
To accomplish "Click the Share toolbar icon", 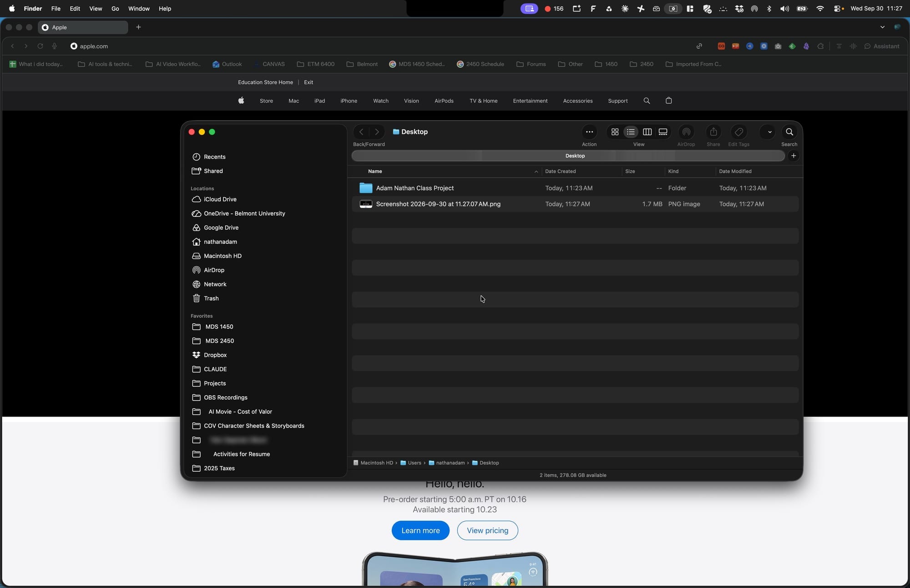I will [713, 132].
